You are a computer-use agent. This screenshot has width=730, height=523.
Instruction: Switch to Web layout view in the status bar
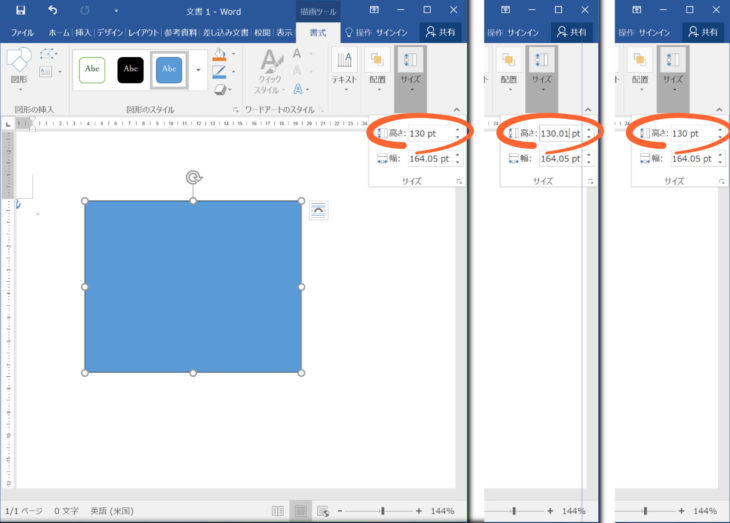pyautogui.click(x=323, y=511)
